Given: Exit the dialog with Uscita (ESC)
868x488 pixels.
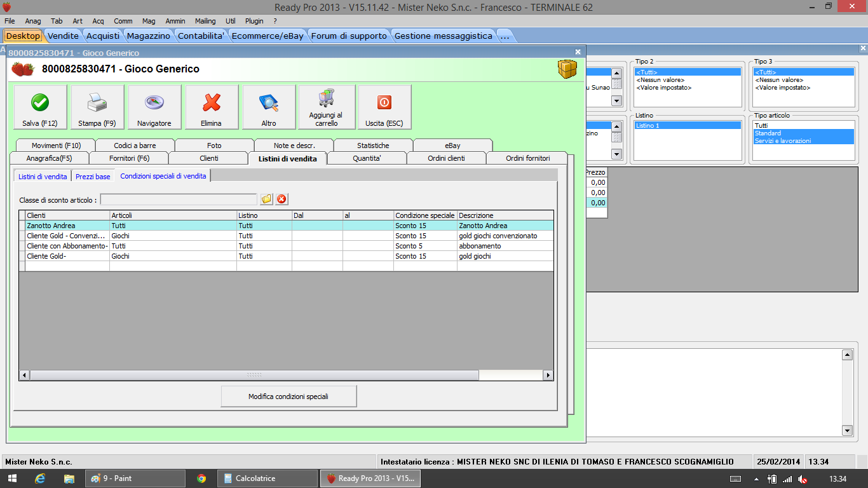Looking at the screenshot, I should [x=384, y=107].
